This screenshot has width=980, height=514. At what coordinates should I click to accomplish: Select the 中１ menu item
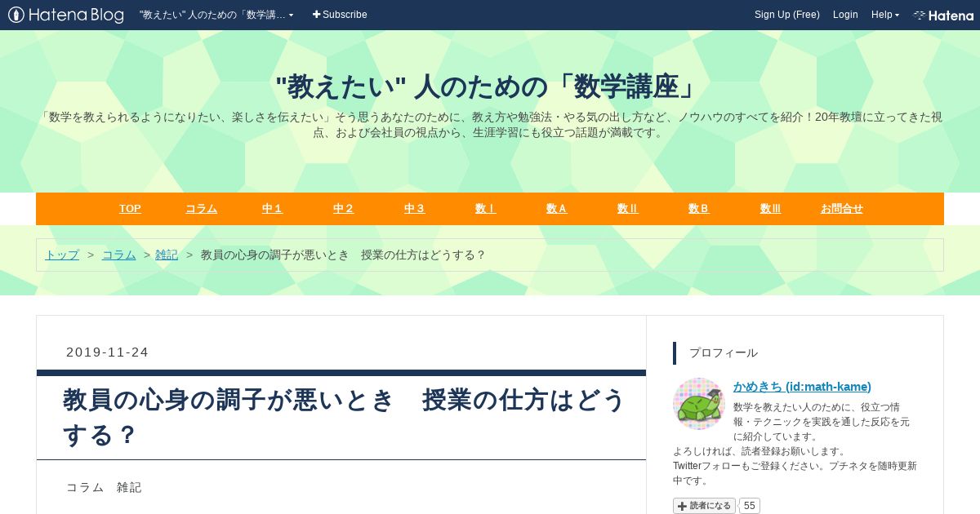click(x=272, y=209)
